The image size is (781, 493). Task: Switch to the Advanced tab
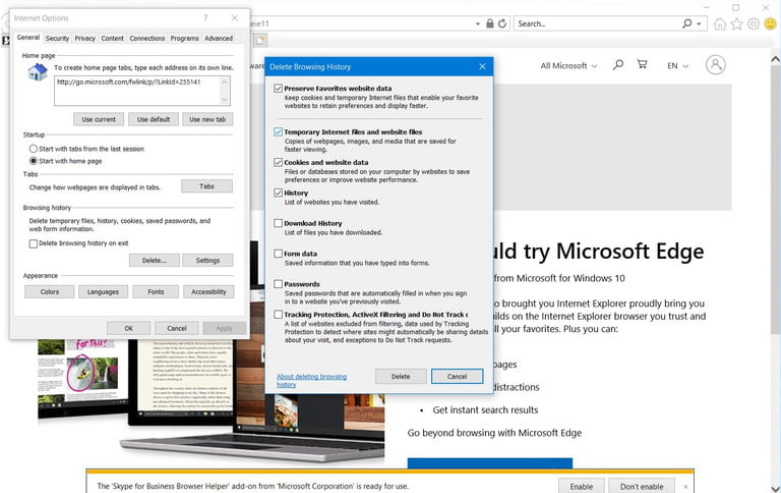coord(219,38)
